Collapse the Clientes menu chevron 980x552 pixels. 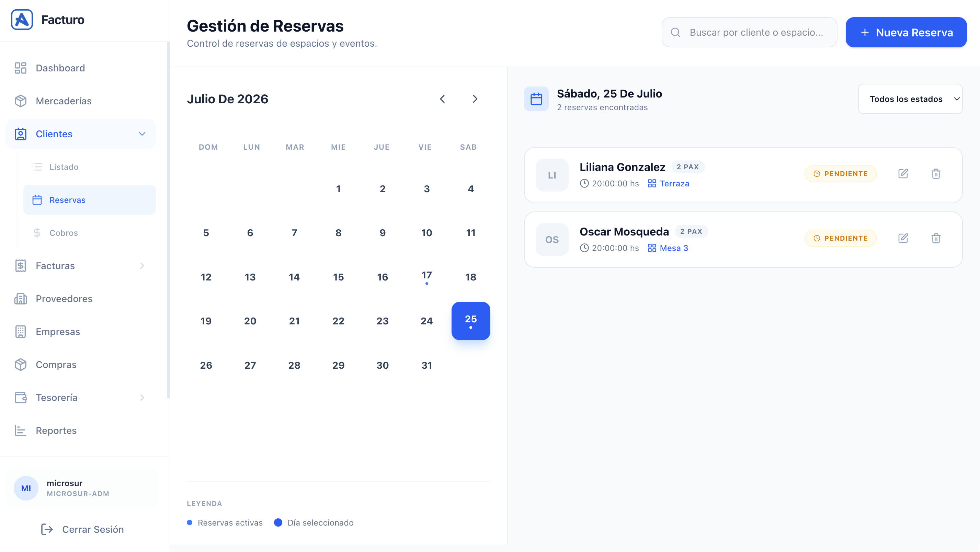pyautogui.click(x=142, y=134)
